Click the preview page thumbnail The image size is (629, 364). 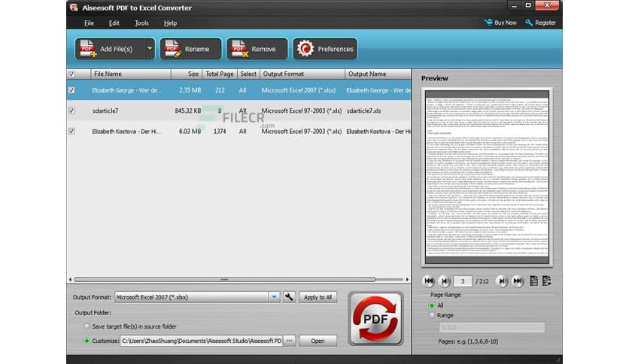tap(487, 177)
